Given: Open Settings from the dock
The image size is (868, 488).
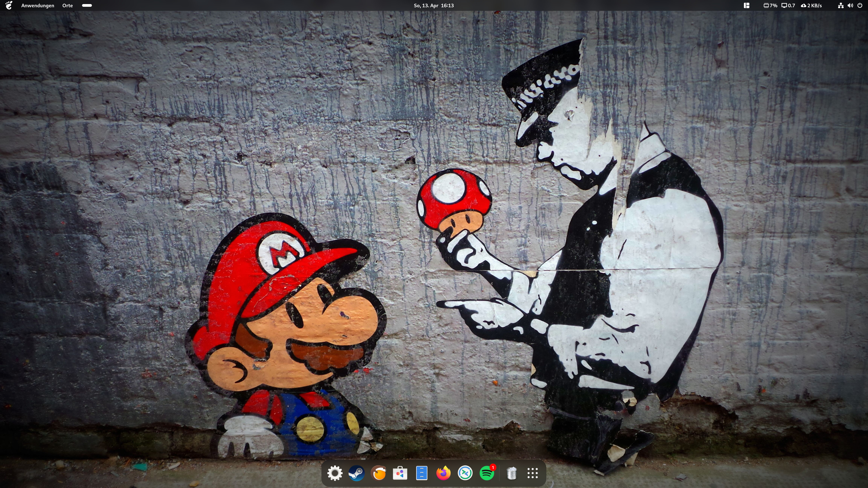Looking at the screenshot, I should point(335,473).
